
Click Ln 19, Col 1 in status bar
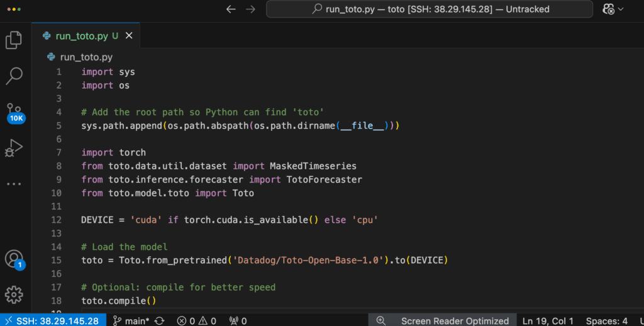coord(548,321)
